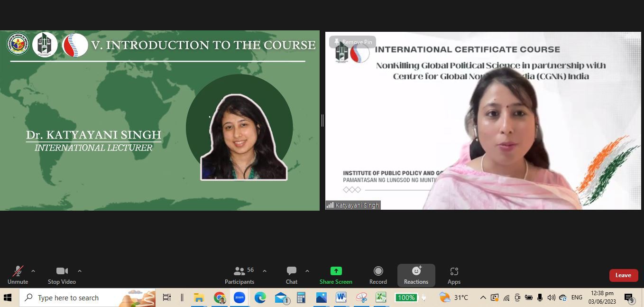Viewport: 644px width, 307px height.
Task: Open the Chat panel
Action: 291,275
